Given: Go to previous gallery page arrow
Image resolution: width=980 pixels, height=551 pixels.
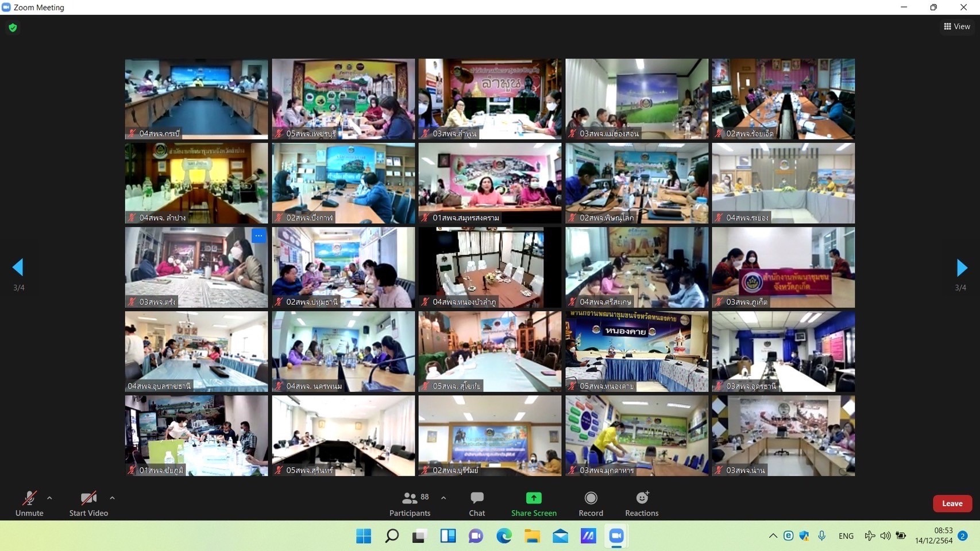Looking at the screenshot, I should pos(18,267).
